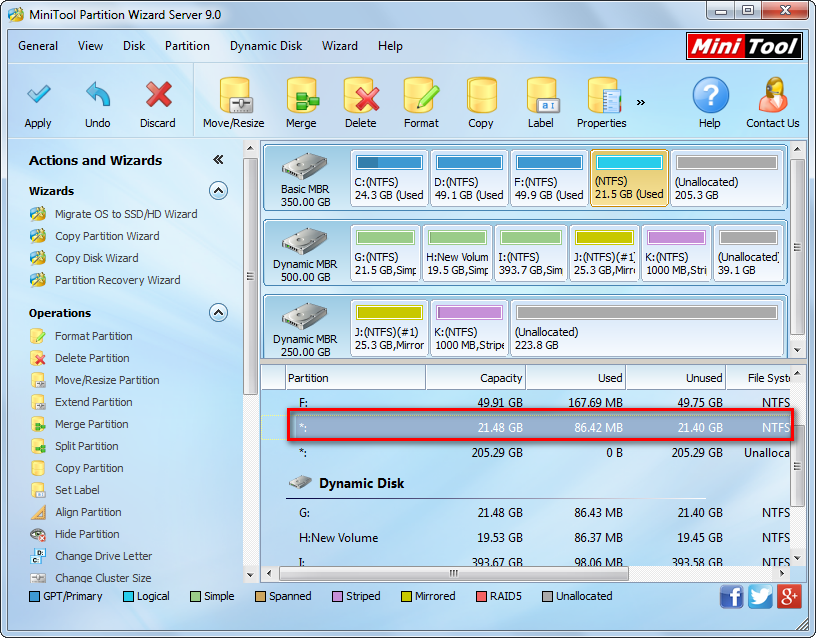The height and width of the screenshot is (638, 816).
Task: Open the General menu
Action: pyautogui.click(x=38, y=46)
